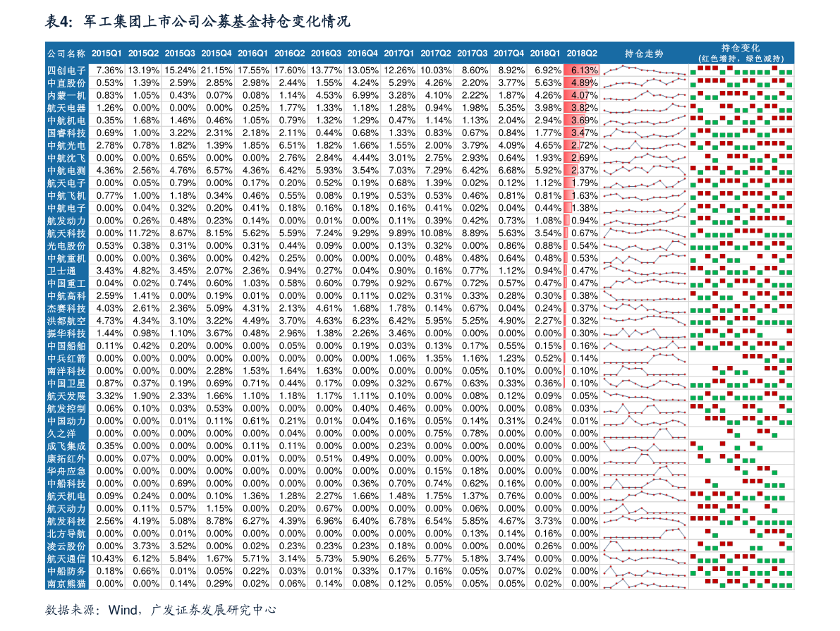Screen dimensions: 840x631
Task: Open the 凌云股份 holdings trend sparkline
Action: click(644, 546)
